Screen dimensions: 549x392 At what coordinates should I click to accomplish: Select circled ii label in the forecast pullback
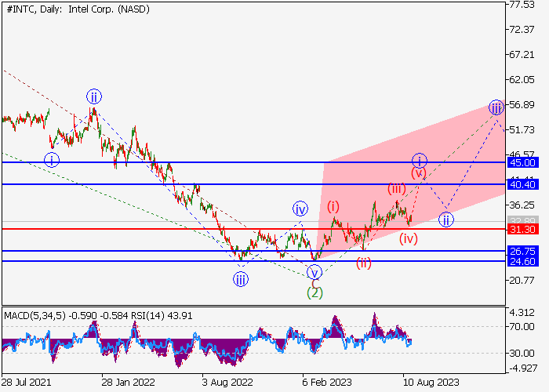click(x=446, y=220)
